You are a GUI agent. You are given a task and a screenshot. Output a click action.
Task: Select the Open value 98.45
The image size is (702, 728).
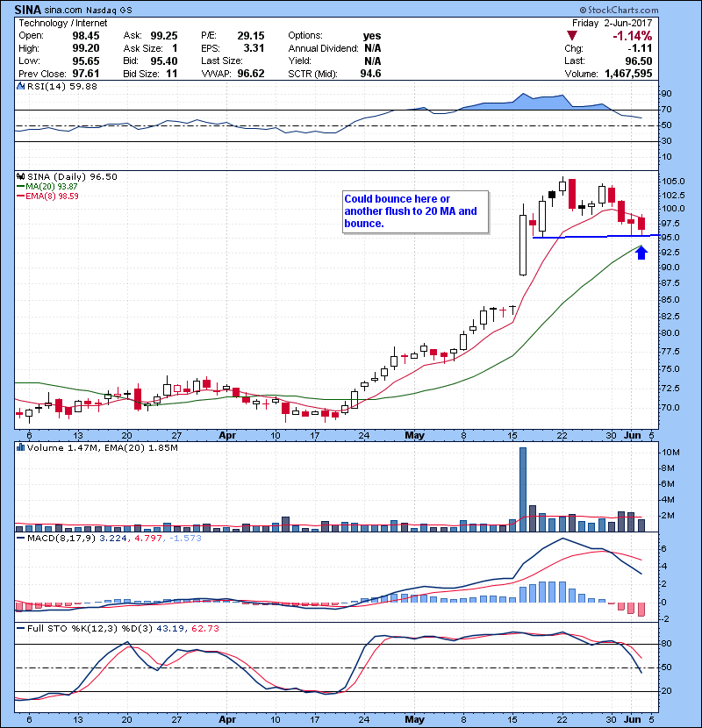[86, 36]
